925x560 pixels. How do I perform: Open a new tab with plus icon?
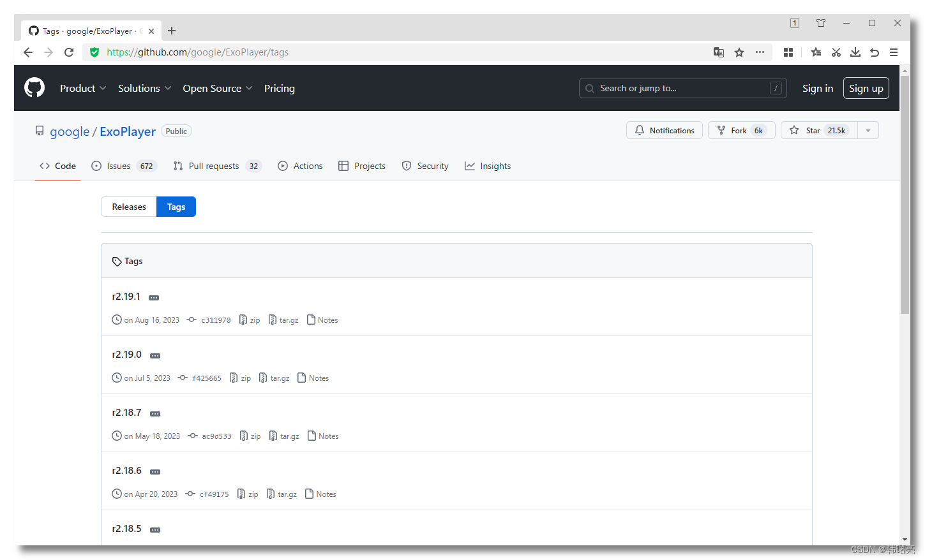tap(172, 31)
